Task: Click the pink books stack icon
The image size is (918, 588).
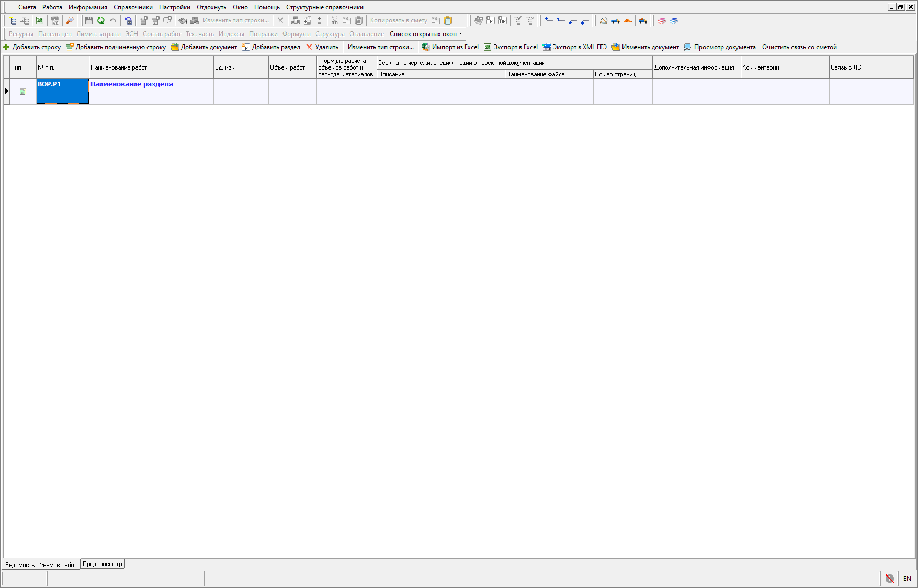Action: point(662,20)
